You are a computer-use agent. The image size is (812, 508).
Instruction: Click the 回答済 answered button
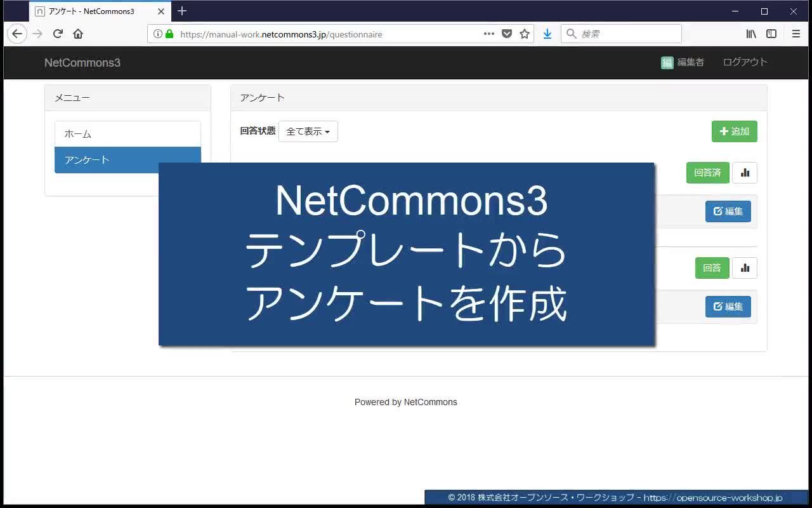[x=708, y=173]
